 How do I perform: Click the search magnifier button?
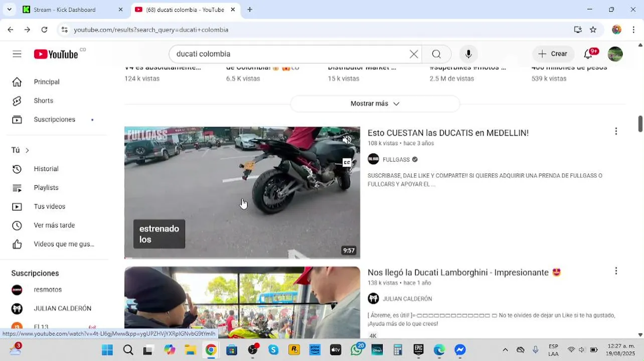(x=436, y=54)
